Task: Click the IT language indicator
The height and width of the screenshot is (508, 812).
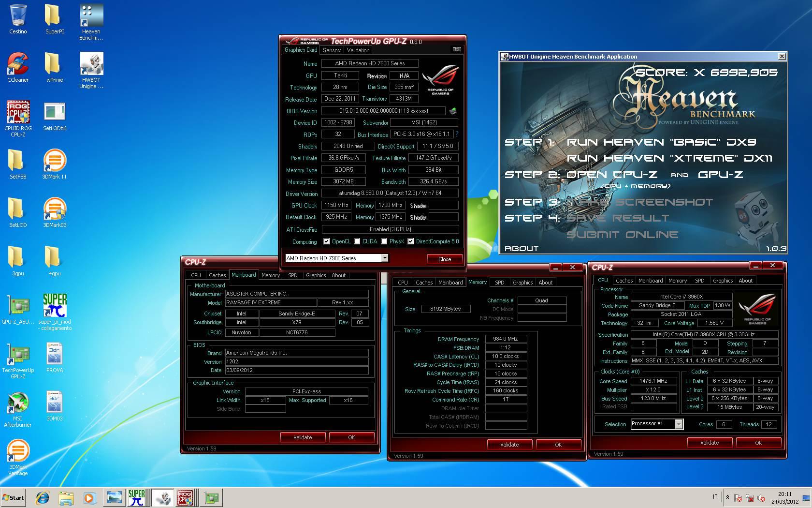Action: pyautogui.click(x=715, y=497)
